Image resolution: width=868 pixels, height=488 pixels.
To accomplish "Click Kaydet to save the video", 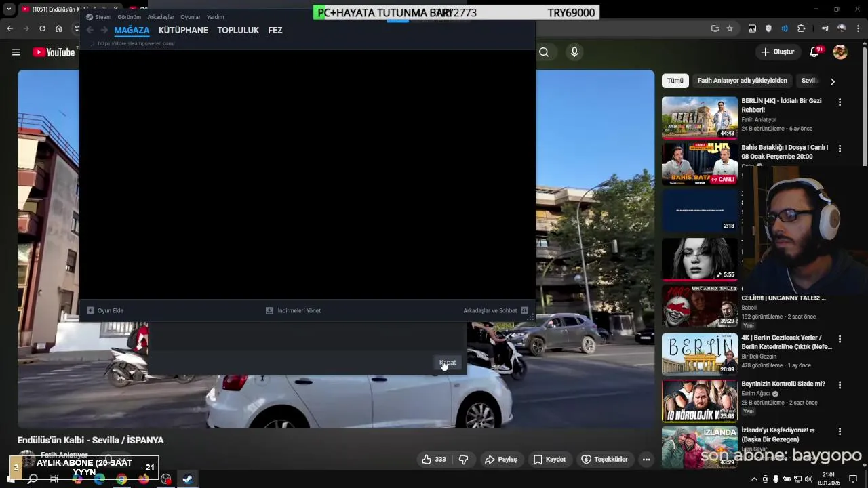I will pos(549,460).
